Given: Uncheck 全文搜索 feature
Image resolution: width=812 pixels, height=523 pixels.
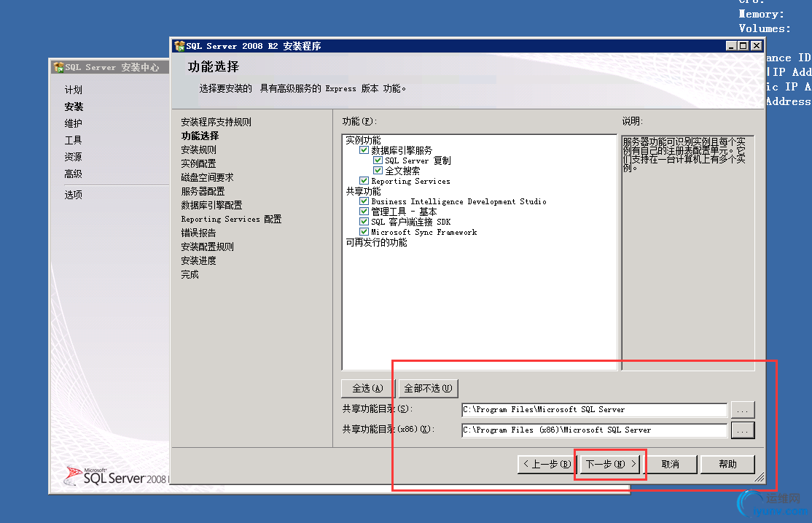Looking at the screenshot, I should point(378,171).
